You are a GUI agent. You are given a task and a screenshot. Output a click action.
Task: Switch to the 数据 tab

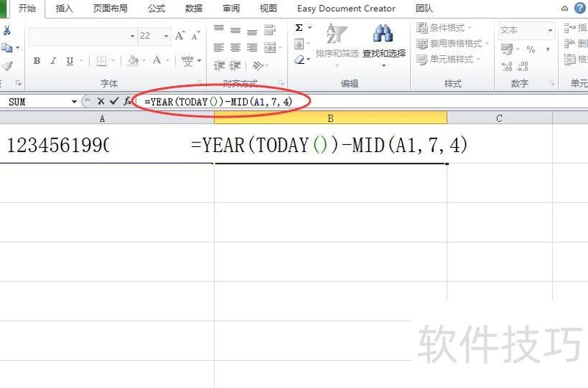(193, 8)
